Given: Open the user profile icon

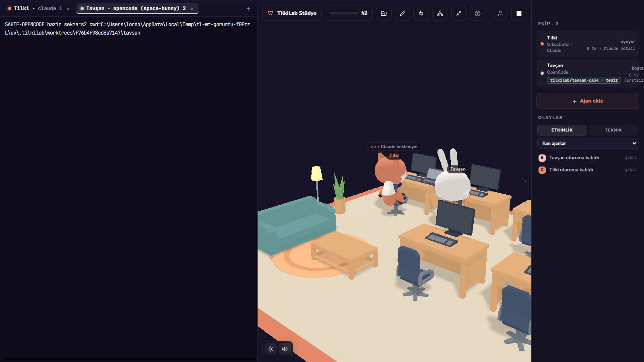Looking at the screenshot, I should tap(500, 13).
